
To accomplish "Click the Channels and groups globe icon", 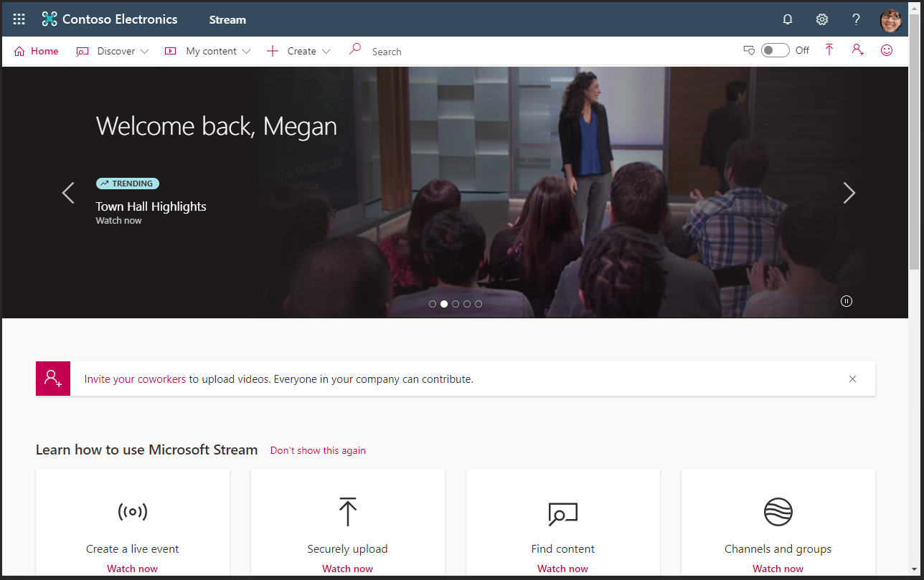I will pyautogui.click(x=778, y=512).
